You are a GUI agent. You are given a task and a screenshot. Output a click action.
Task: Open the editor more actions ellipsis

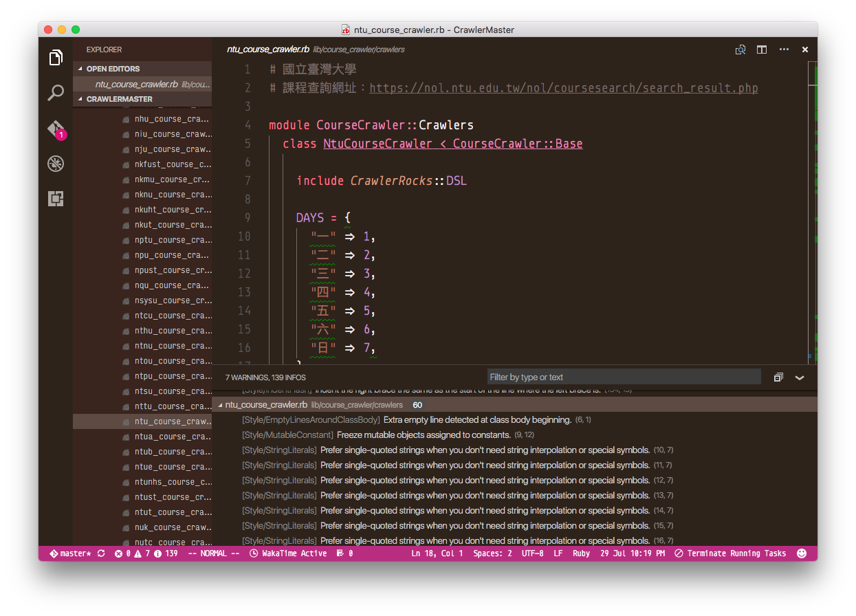click(x=784, y=49)
